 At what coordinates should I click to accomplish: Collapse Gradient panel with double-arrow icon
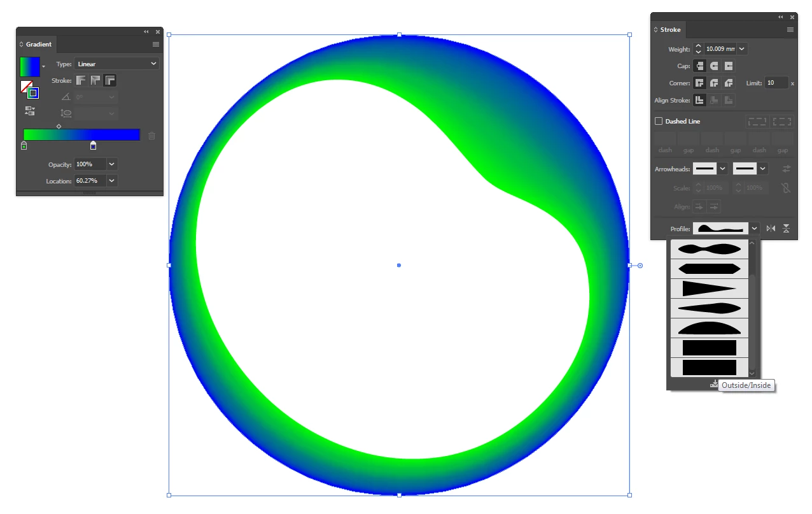(x=146, y=31)
